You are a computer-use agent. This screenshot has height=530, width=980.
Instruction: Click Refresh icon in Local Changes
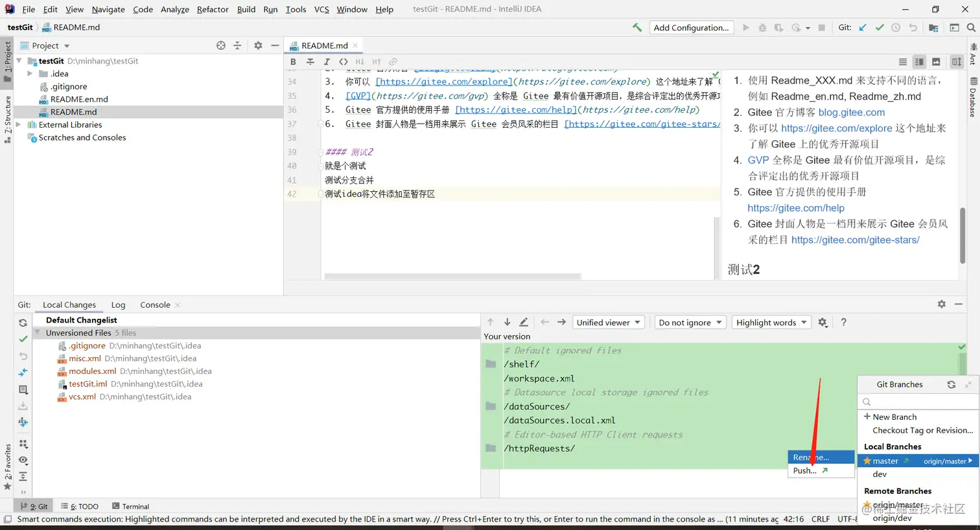tap(23, 323)
